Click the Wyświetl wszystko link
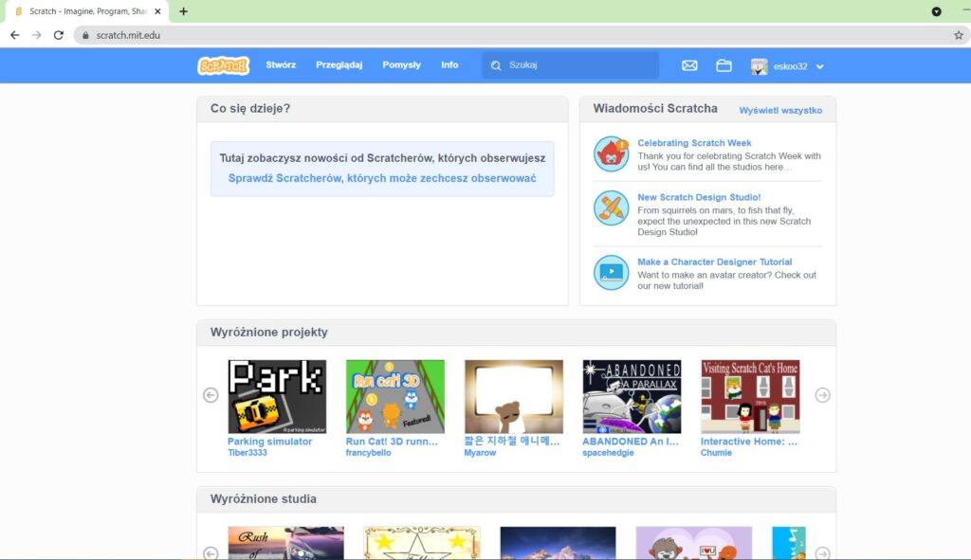 tap(780, 110)
